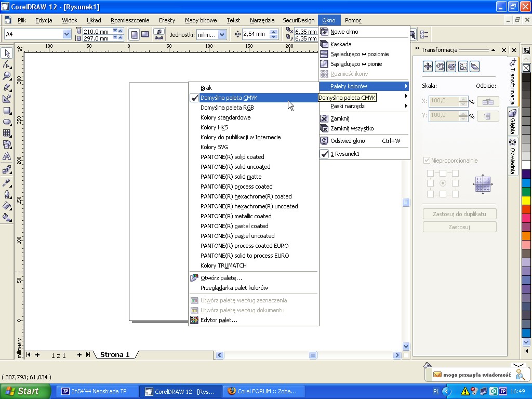
Task: Click Position icon in Transformacja docker
Action: (428, 66)
